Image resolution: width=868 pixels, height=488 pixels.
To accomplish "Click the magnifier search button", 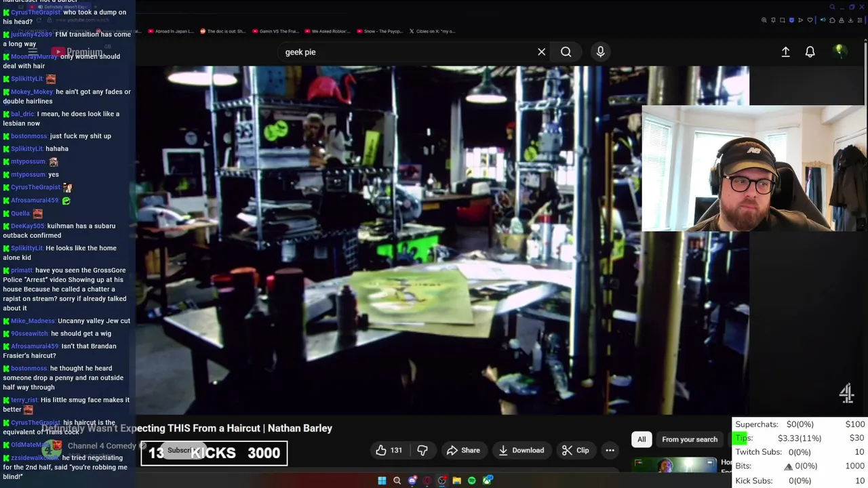I will point(566,52).
